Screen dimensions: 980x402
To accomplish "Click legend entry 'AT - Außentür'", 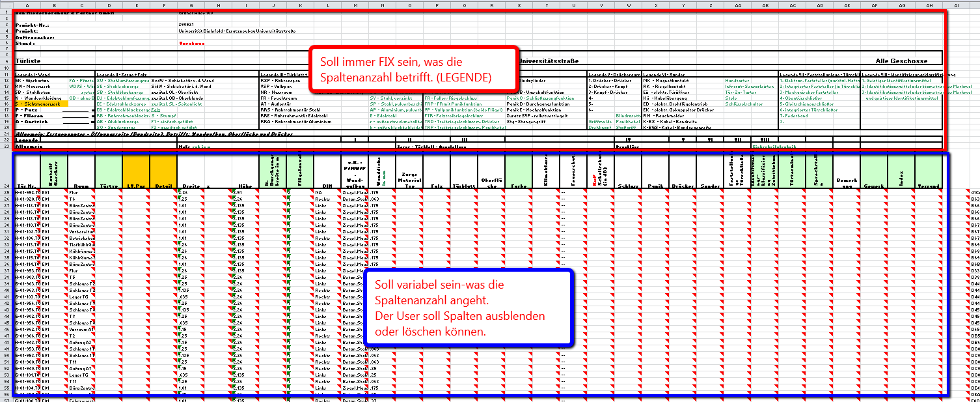I will (275, 104).
